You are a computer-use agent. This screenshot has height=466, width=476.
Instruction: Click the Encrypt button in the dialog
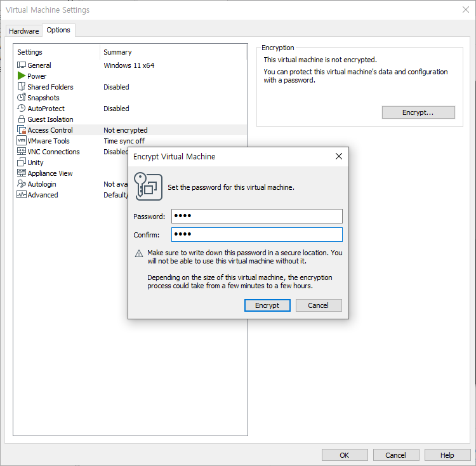point(267,305)
